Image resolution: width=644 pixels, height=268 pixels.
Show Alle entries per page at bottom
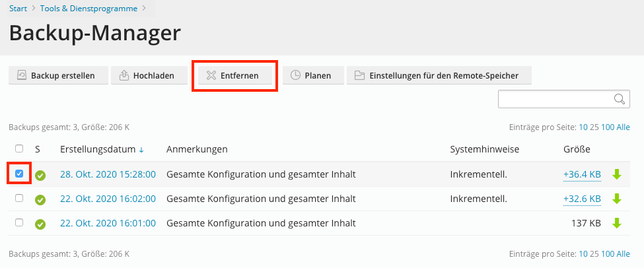(x=623, y=253)
